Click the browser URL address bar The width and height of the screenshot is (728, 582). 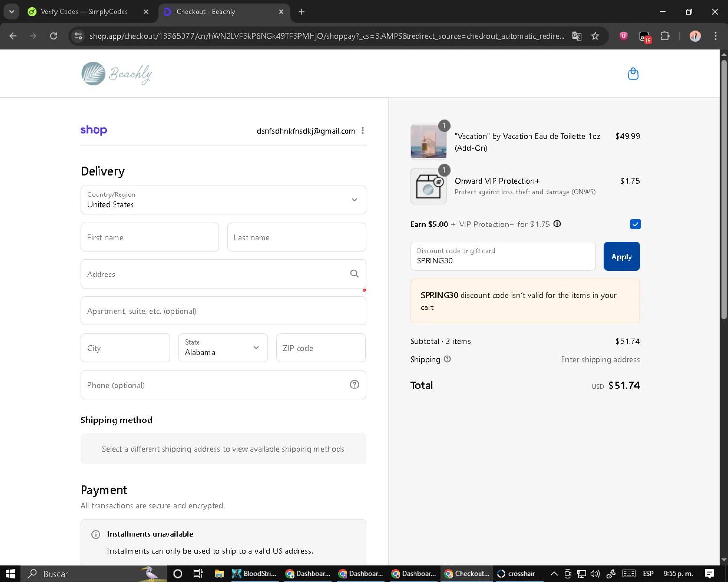326,36
